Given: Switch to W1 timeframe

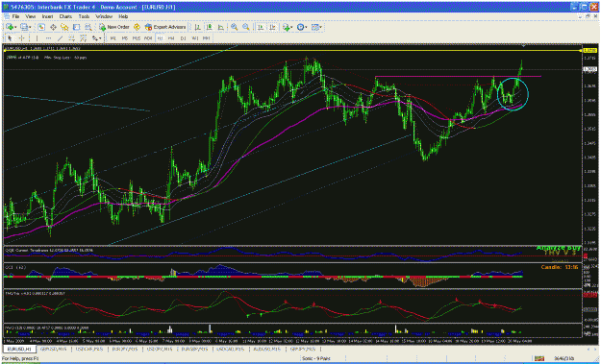Looking at the screenshot, I should (194, 38).
